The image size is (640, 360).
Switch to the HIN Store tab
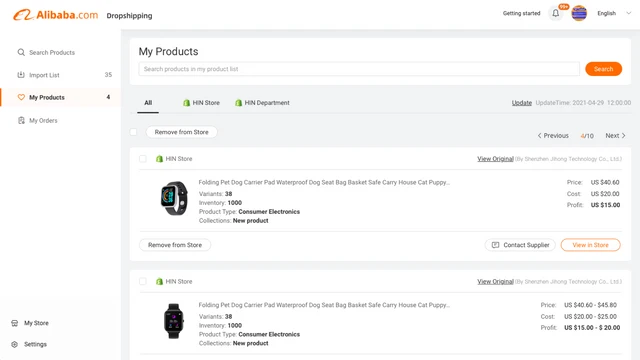pos(201,103)
